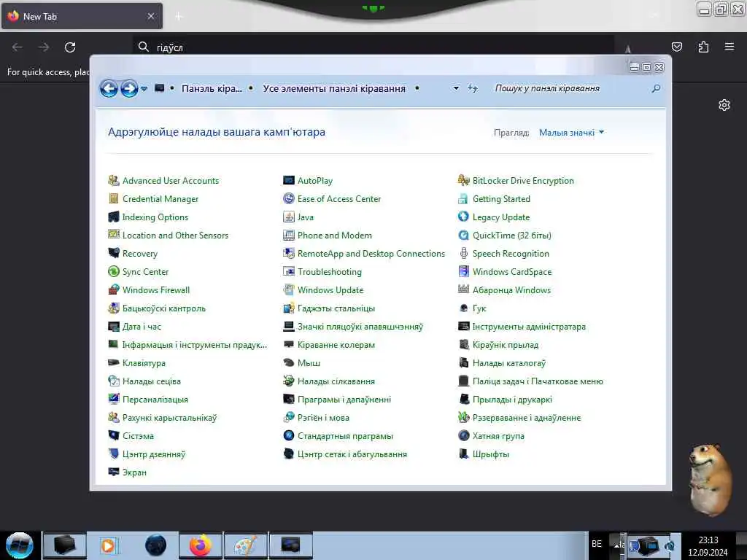Open Паліца задач і Пачатковае меню link

coord(538,381)
